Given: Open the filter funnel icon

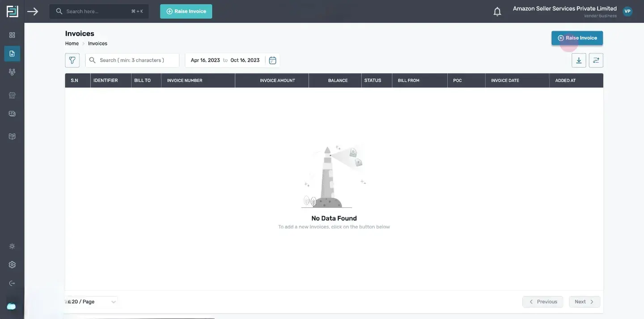Looking at the screenshot, I should (x=72, y=60).
